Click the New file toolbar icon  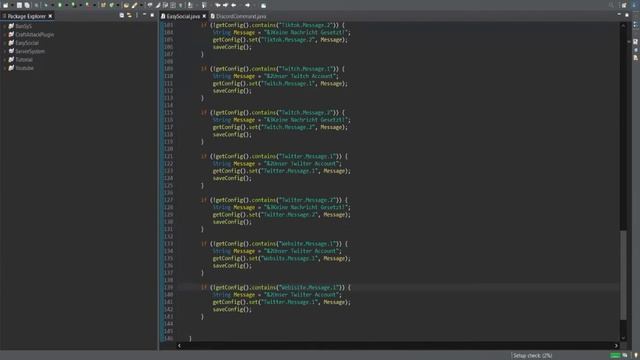click(x=5, y=5)
